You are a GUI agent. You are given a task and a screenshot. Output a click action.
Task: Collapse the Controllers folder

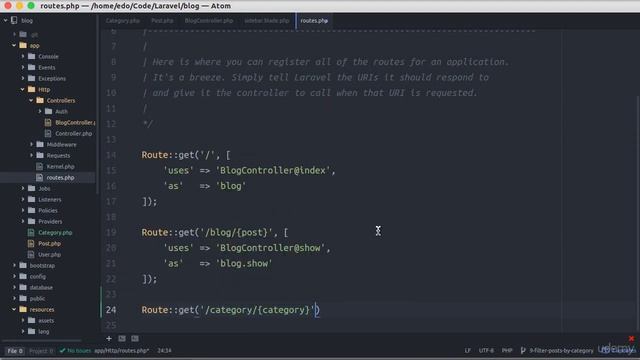[x=31, y=100]
